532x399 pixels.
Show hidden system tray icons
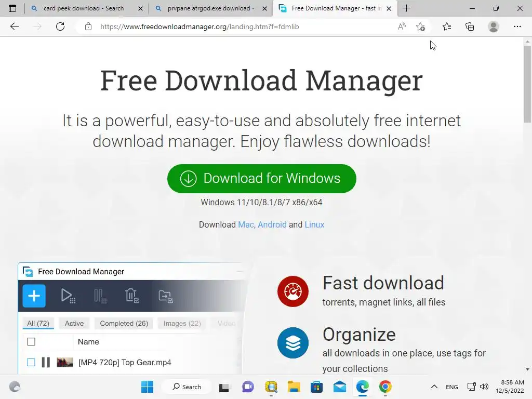click(x=434, y=387)
